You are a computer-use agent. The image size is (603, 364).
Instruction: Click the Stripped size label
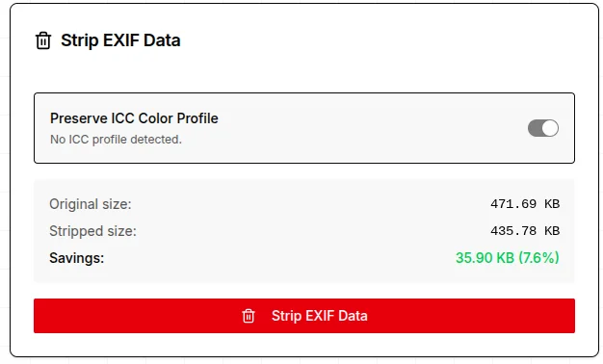[x=92, y=231]
